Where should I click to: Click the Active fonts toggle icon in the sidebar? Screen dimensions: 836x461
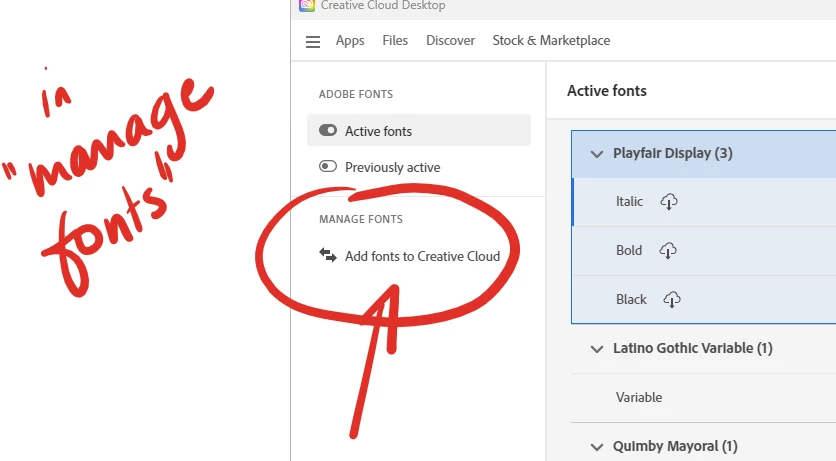coord(328,131)
